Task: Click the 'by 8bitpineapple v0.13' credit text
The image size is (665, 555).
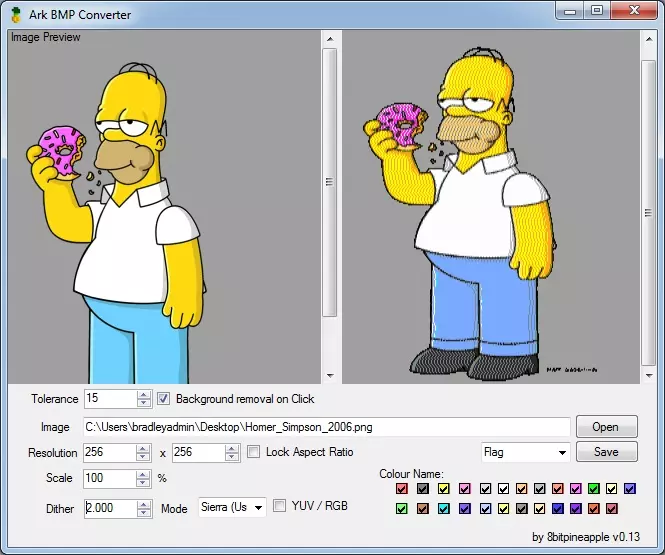Action: click(586, 537)
